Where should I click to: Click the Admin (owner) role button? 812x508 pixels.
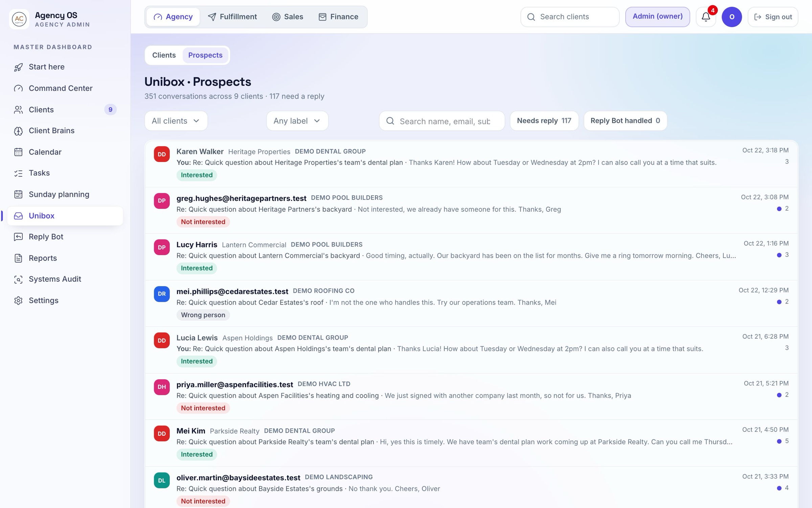click(657, 17)
